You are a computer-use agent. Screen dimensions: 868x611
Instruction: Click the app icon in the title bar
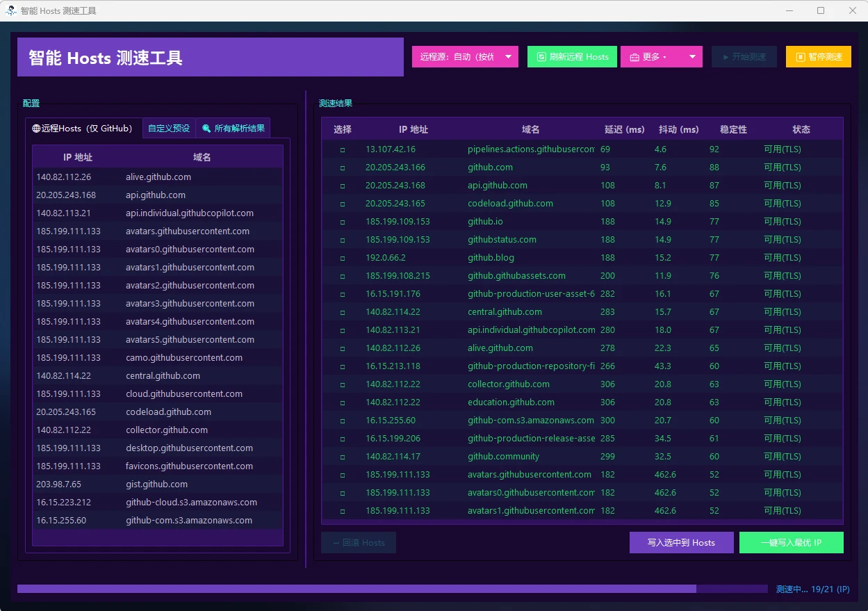pos(11,10)
